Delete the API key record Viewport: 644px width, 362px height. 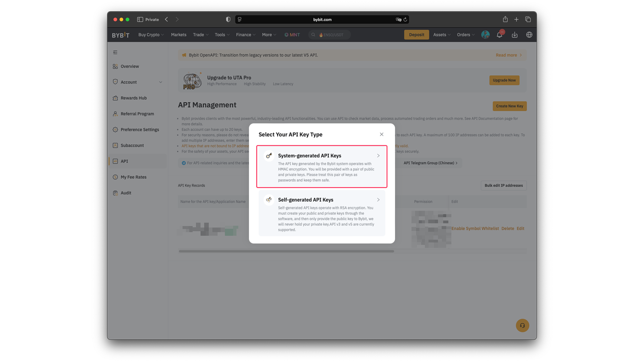point(508,228)
